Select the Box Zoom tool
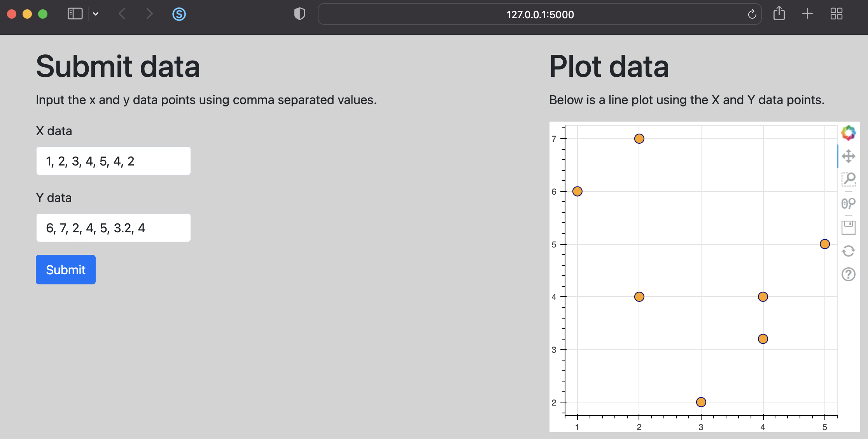Viewport: 868px width, 439px height. coord(848,179)
